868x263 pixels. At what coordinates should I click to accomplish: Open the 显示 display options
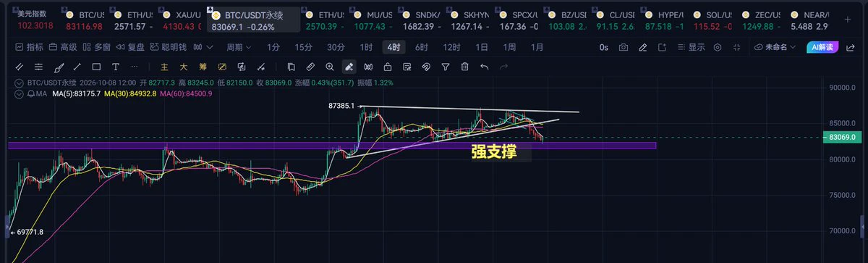tap(692, 47)
